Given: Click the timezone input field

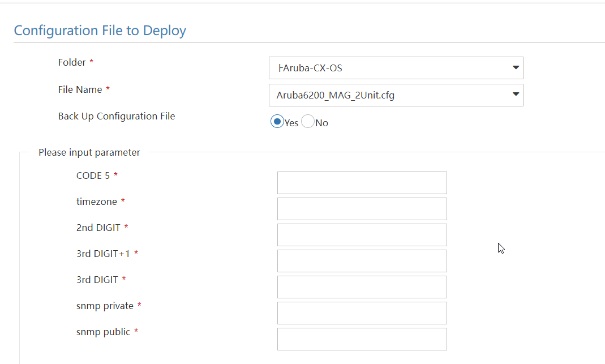Looking at the screenshot, I should click(362, 208).
